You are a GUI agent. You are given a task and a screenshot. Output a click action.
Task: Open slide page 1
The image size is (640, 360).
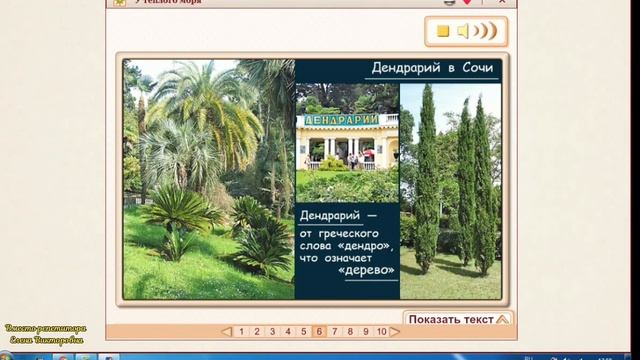coord(241,331)
